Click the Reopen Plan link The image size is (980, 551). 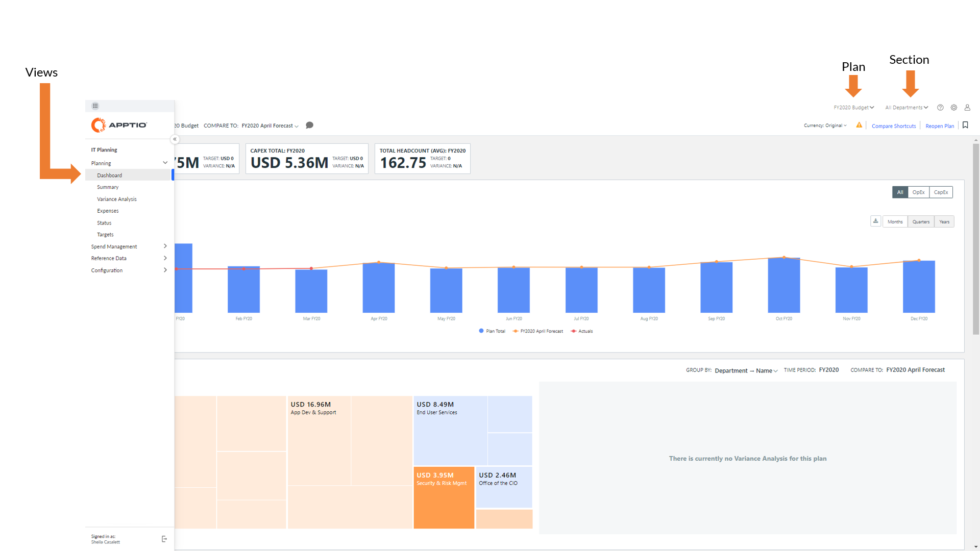939,126
